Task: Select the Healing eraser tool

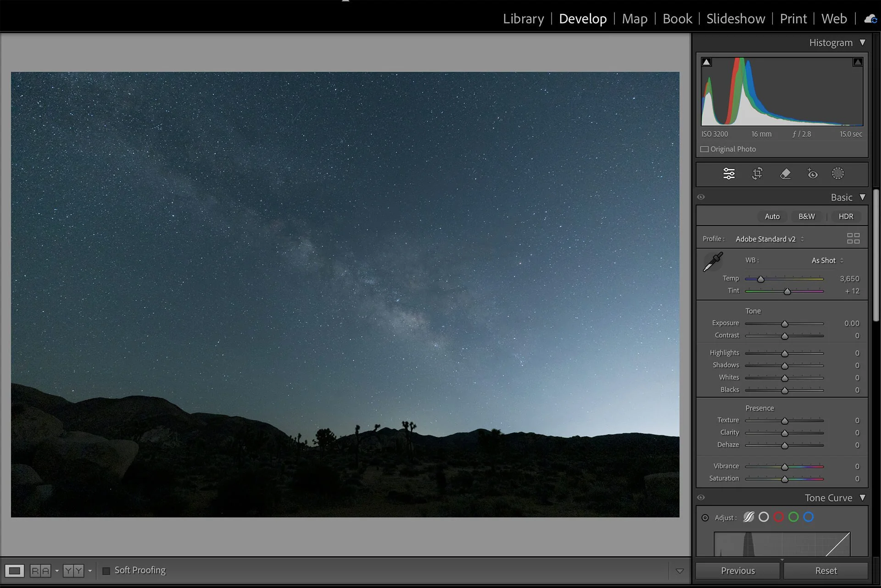Action: point(785,174)
